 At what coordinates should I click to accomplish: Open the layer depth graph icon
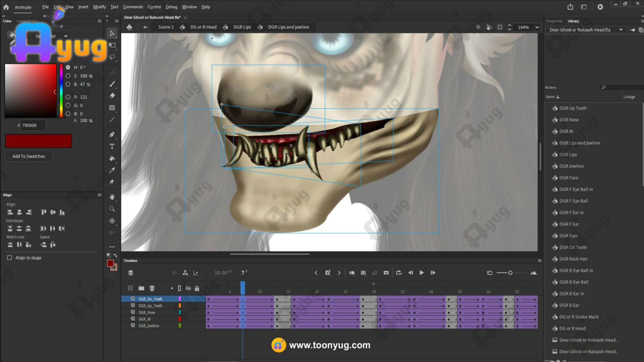click(x=196, y=273)
